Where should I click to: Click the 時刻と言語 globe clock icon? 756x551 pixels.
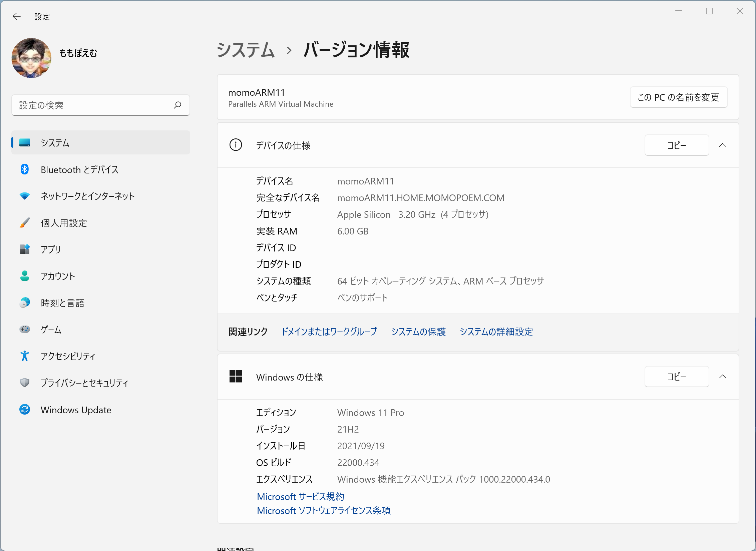[x=25, y=303]
